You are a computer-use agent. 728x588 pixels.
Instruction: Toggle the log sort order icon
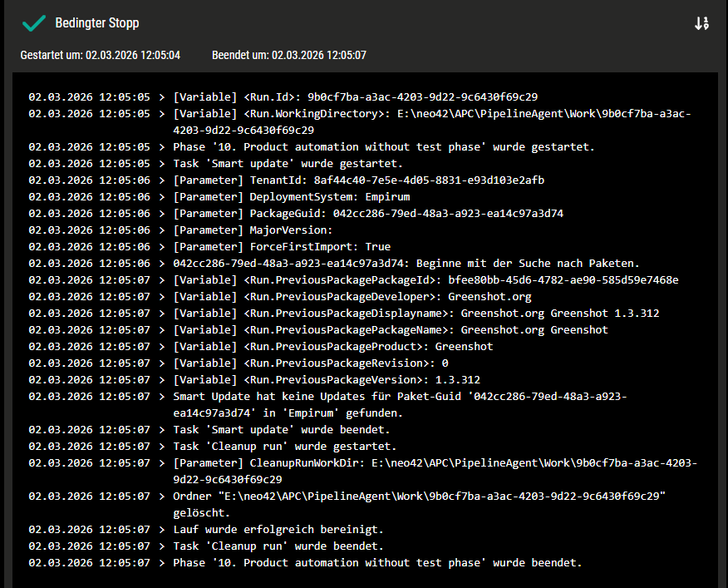point(701,23)
